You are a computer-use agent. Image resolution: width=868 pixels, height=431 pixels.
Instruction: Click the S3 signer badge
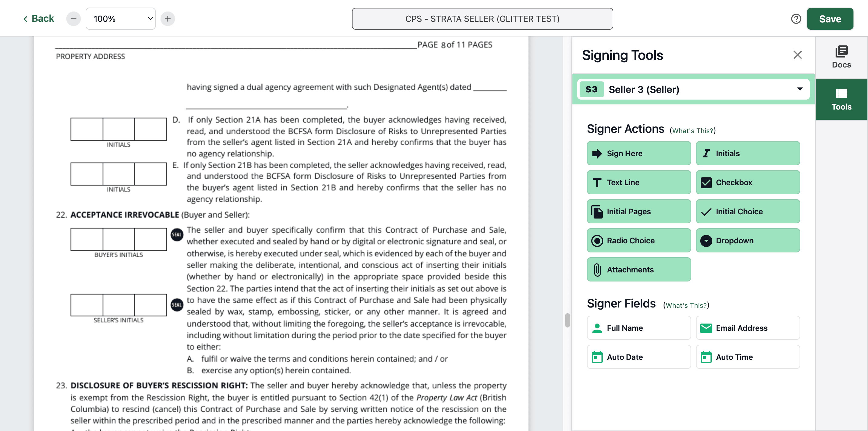591,89
